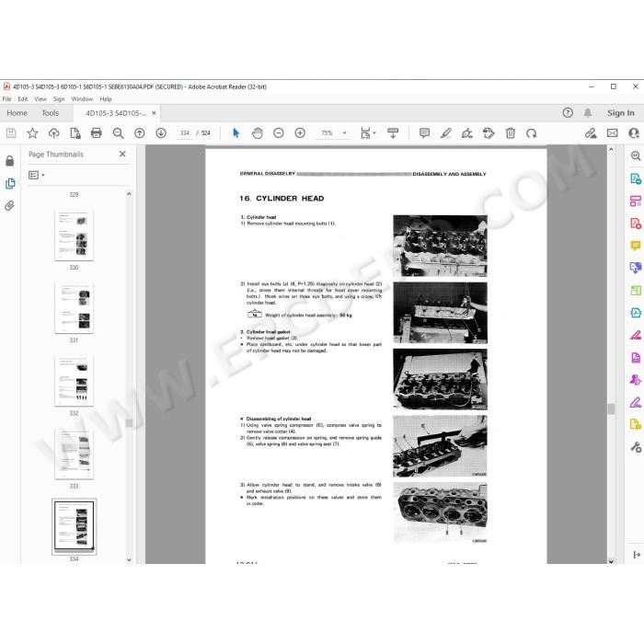Switch to the Home tab
This screenshot has width=644, height=644.
click(17, 113)
